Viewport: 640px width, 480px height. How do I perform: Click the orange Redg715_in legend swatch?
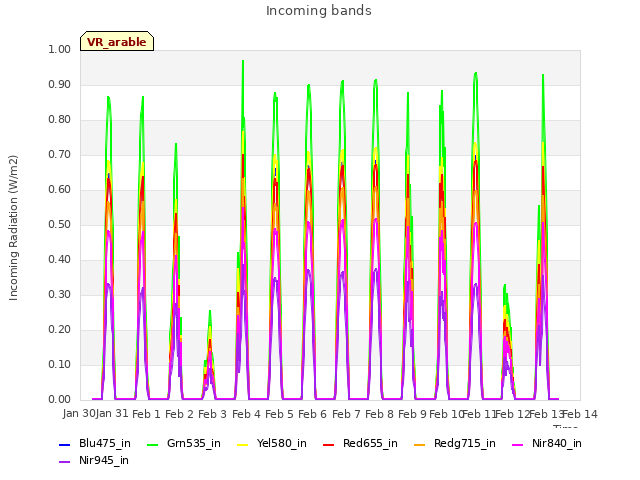[x=420, y=444]
